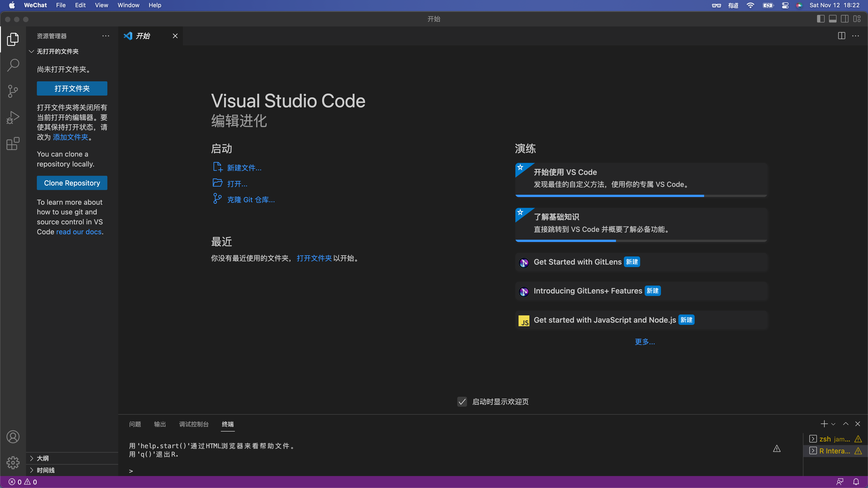Maximize the panel with up chevron
This screenshot has width=868, height=488.
[x=846, y=424]
